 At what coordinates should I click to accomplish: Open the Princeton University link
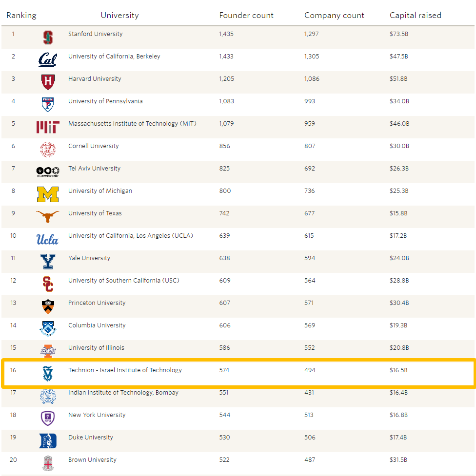[97, 303]
